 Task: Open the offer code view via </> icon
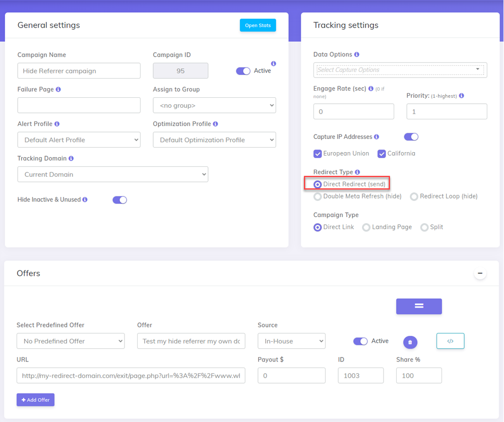(x=450, y=341)
